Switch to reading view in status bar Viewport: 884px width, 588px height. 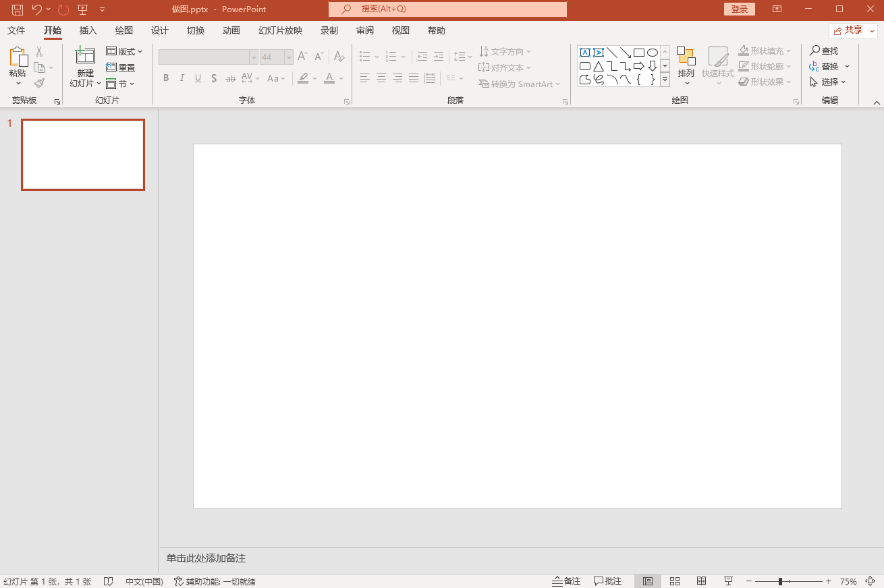(x=702, y=581)
